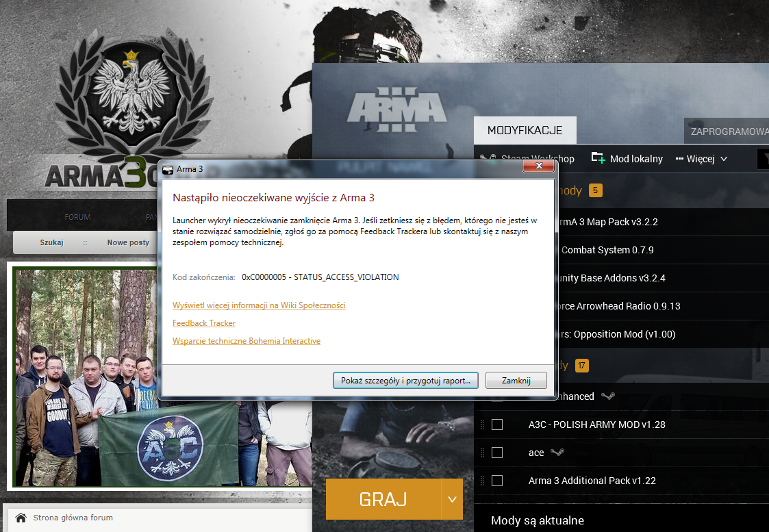
Task: Select the Combat System 0.7.9 mod row
Action: pyautogui.click(x=663, y=250)
